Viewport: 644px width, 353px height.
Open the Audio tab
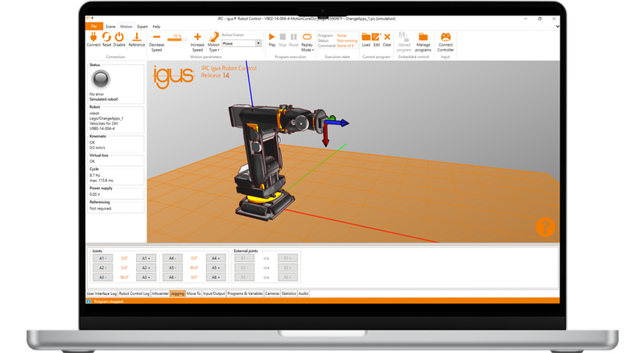click(x=303, y=293)
